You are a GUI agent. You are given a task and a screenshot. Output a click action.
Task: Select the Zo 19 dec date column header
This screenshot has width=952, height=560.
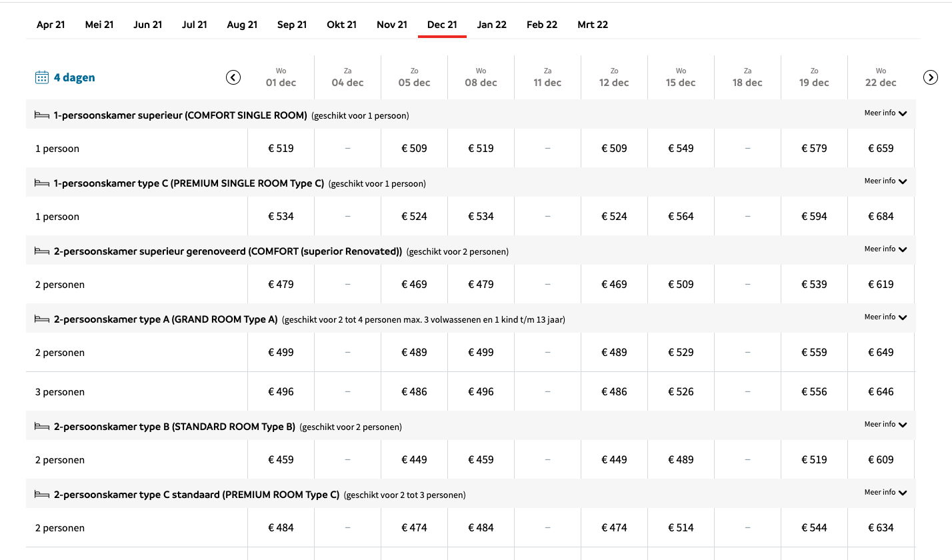[x=814, y=77]
